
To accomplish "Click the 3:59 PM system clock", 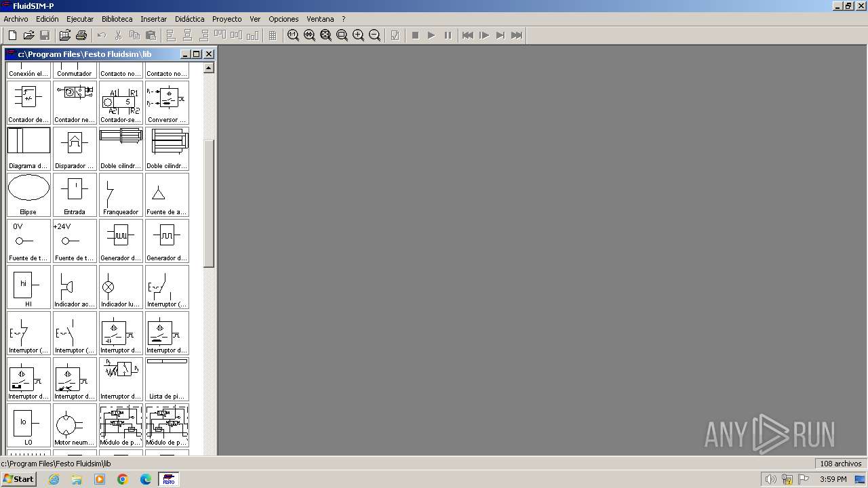I will click(x=833, y=479).
